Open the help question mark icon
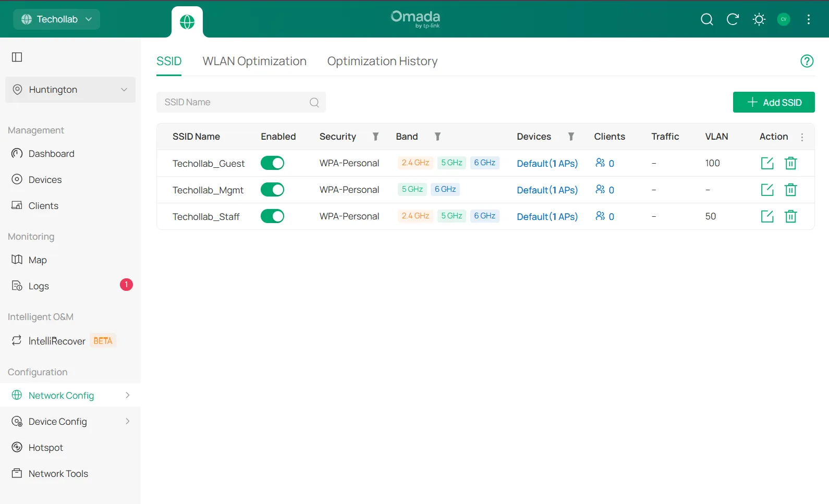The image size is (829, 504). (x=807, y=61)
